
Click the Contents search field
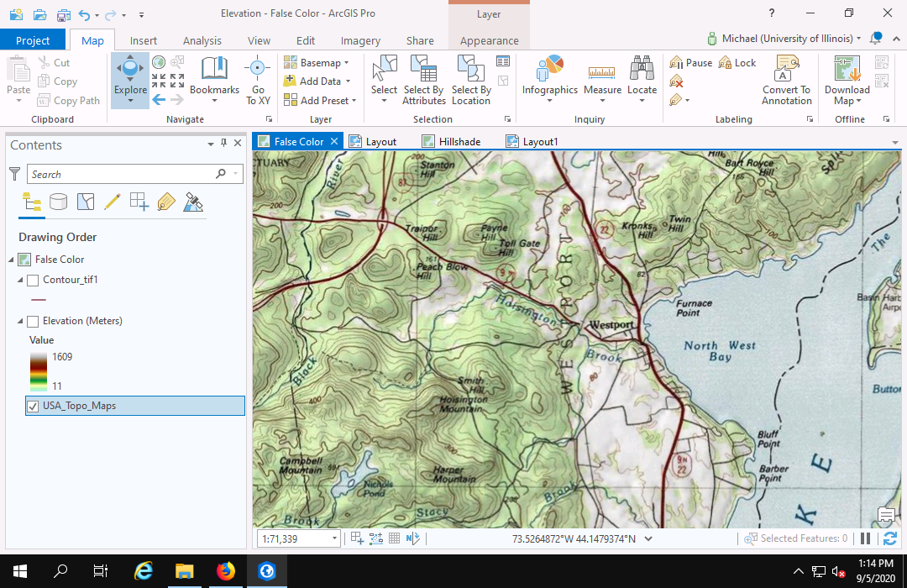click(122, 174)
